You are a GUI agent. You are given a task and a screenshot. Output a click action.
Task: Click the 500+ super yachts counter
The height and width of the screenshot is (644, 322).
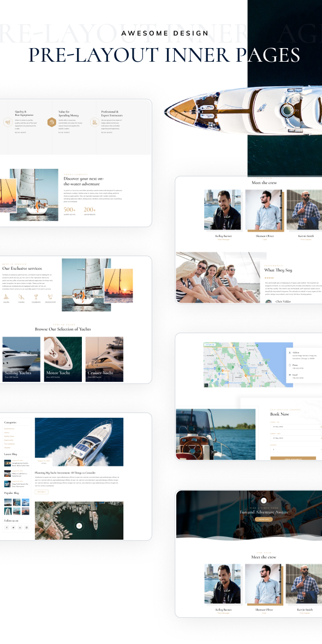[x=70, y=211]
